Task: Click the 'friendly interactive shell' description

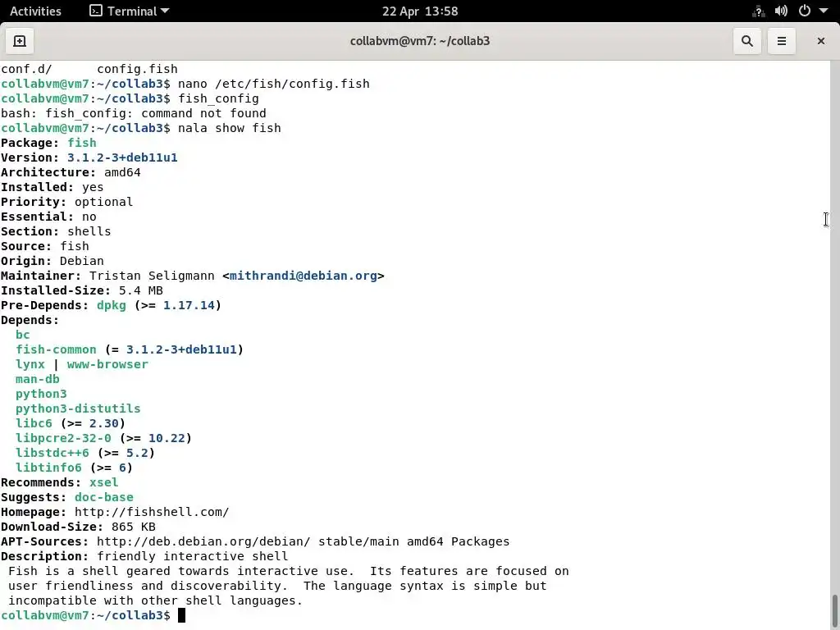Action: click(x=192, y=557)
